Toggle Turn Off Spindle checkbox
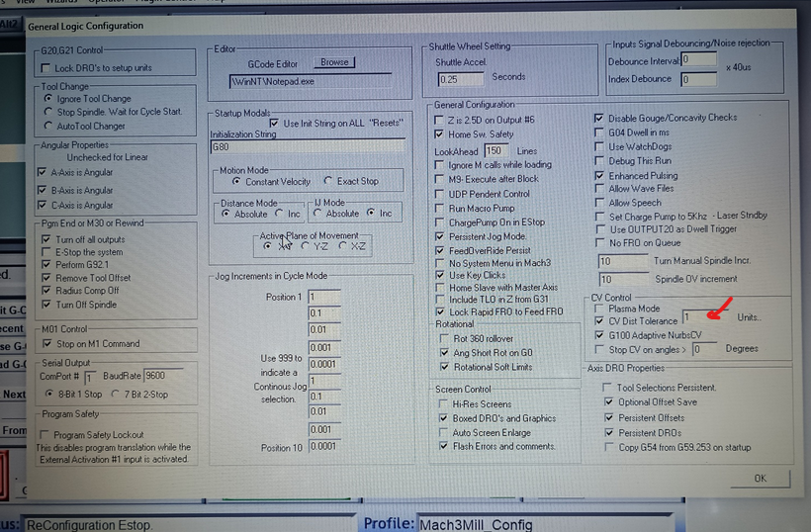811x532 pixels. pos(46,304)
